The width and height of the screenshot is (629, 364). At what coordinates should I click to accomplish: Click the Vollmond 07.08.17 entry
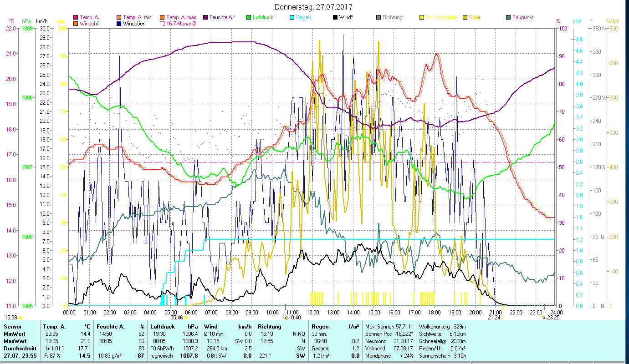389,348
